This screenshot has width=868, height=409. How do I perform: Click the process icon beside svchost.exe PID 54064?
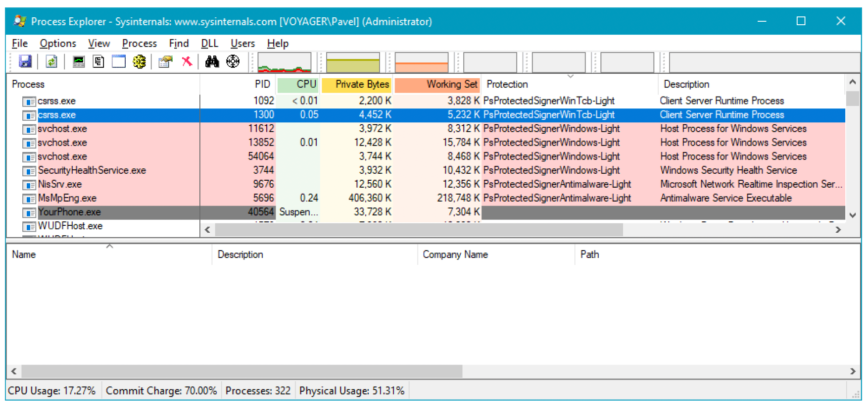[29, 157]
